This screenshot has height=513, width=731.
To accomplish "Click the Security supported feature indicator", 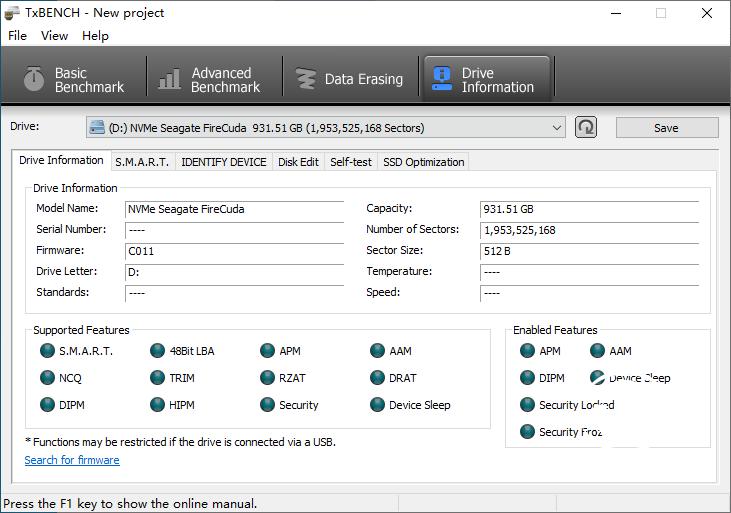I will [268, 405].
